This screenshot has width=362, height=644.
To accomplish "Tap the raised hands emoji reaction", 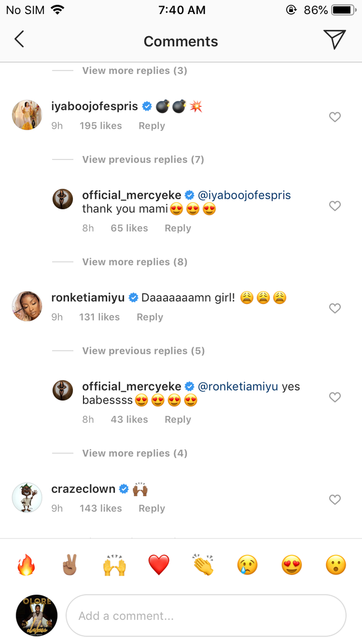I will click(x=114, y=565).
